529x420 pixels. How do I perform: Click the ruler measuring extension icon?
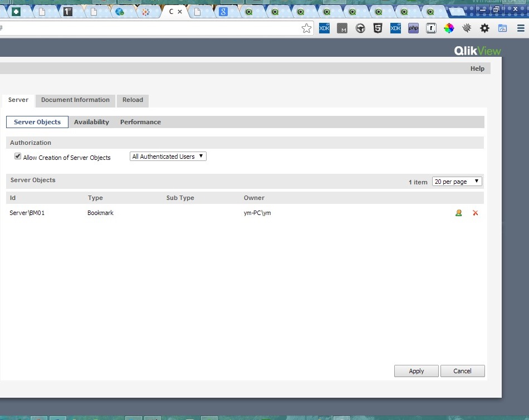431,28
